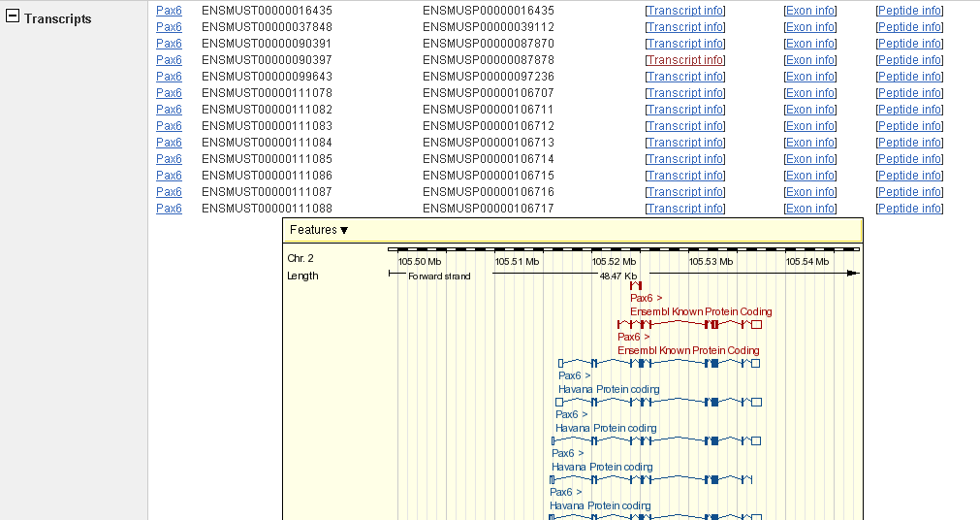The image size is (980, 520).
Task: View Peptide info for ENSMUST00000111078
Action: [x=909, y=93]
